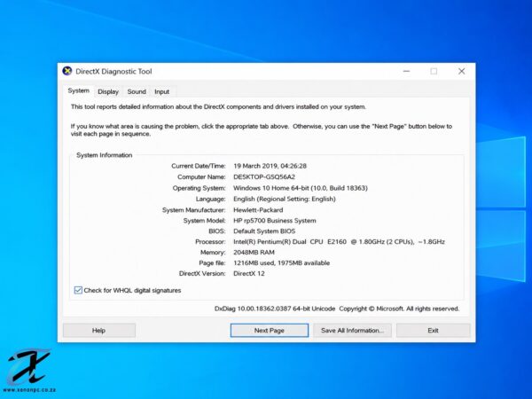Close the DirectX Diagnostic Tool window
This screenshot has height=399, width=532.
click(461, 71)
